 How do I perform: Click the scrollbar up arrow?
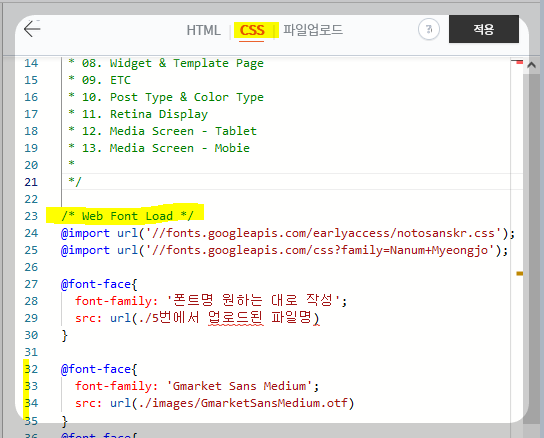click(531, 65)
